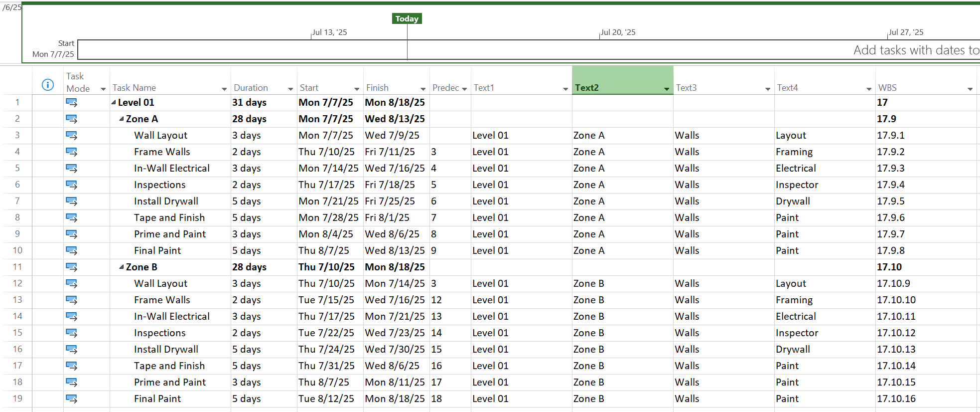980x412 pixels.
Task: Click Task Mode icon in row 7 Install Drywall
Action: pos(72,201)
